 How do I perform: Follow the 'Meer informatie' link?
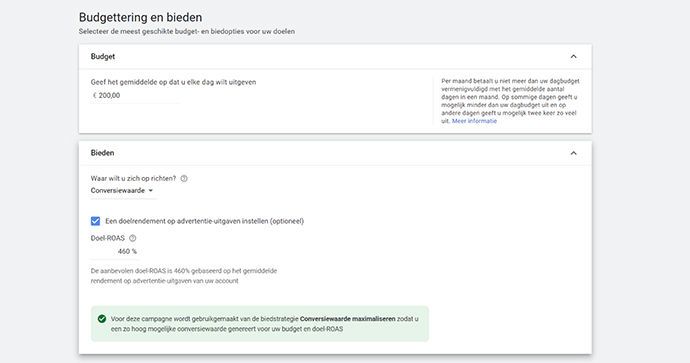pyautogui.click(x=474, y=121)
